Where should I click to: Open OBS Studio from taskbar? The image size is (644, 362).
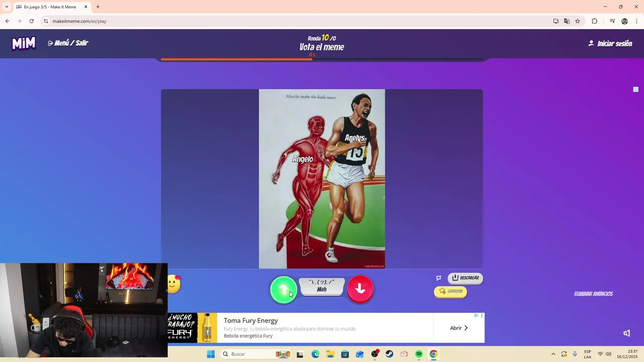(375, 354)
